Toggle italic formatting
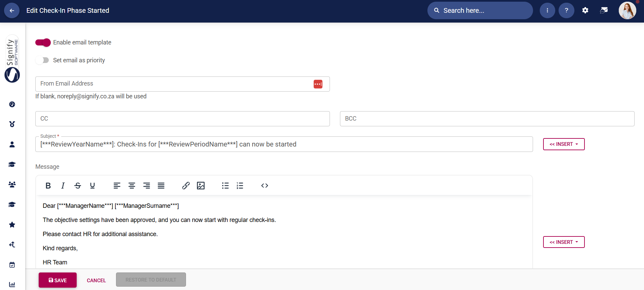644x290 pixels. [x=63, y=186]
